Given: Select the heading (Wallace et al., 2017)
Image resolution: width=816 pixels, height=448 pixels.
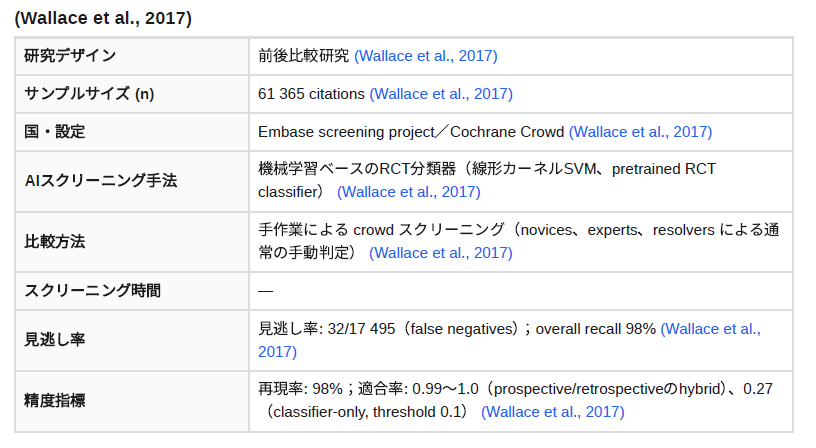Looking at the screenshot, I should coord(103,18).
